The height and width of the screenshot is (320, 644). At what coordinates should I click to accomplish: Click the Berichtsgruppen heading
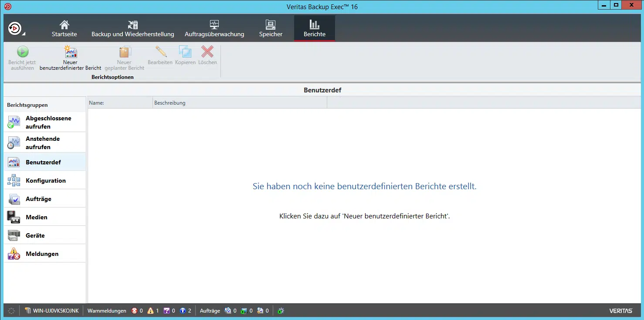click(27, 105)
